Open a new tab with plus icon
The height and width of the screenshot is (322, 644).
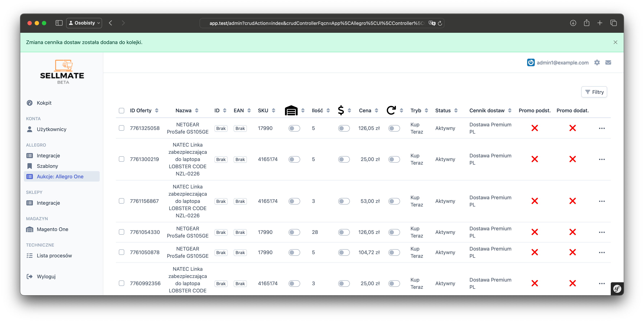pos(600,23)
